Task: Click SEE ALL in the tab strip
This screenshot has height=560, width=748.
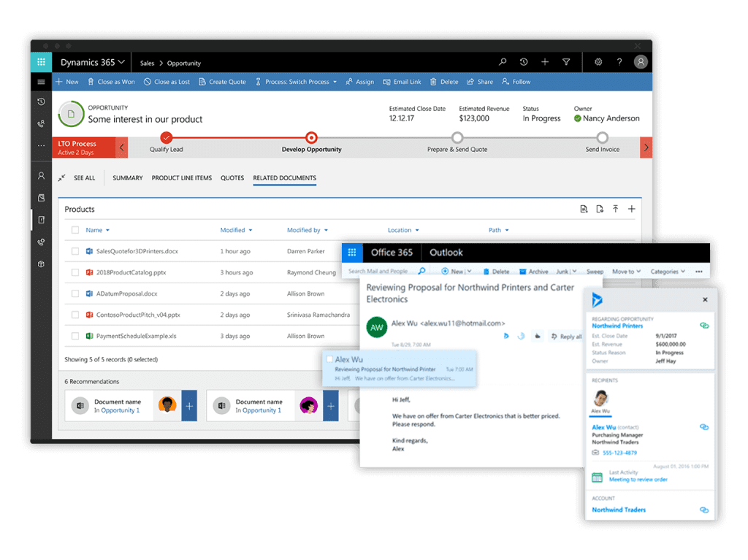Action: click(x=85, y=178)
